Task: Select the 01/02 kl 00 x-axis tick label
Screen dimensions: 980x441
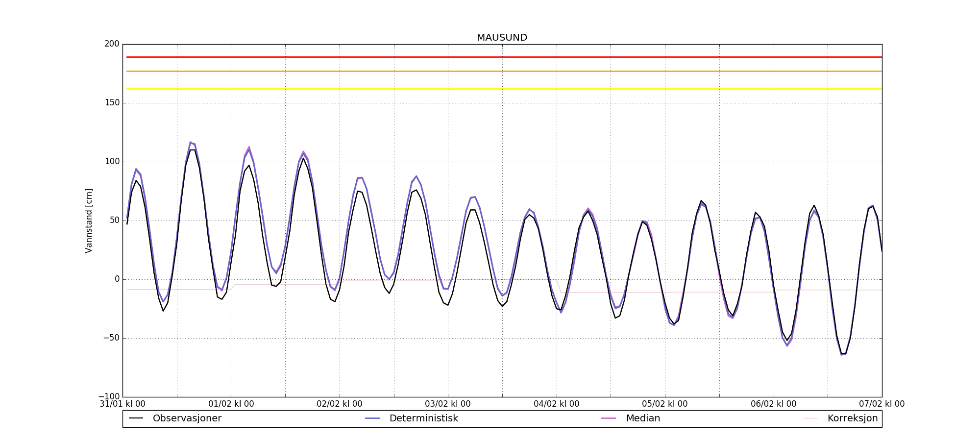Action: click(x=231, y=404)
